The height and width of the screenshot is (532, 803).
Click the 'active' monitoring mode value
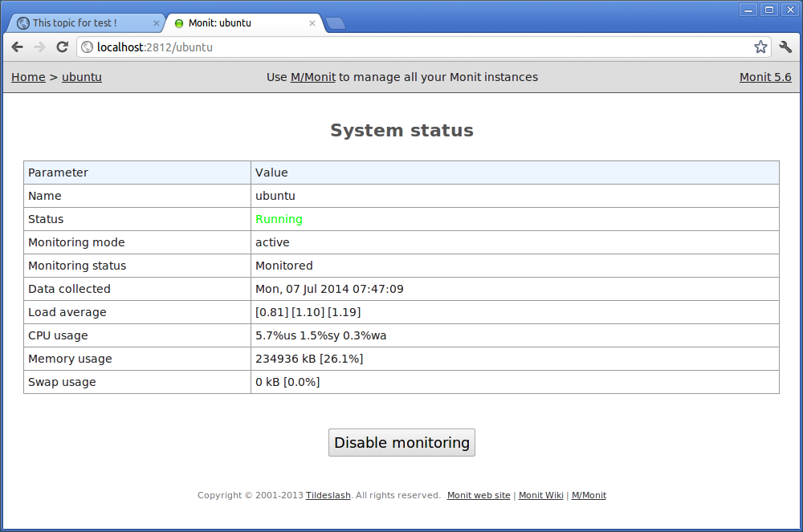coord(272,242)
